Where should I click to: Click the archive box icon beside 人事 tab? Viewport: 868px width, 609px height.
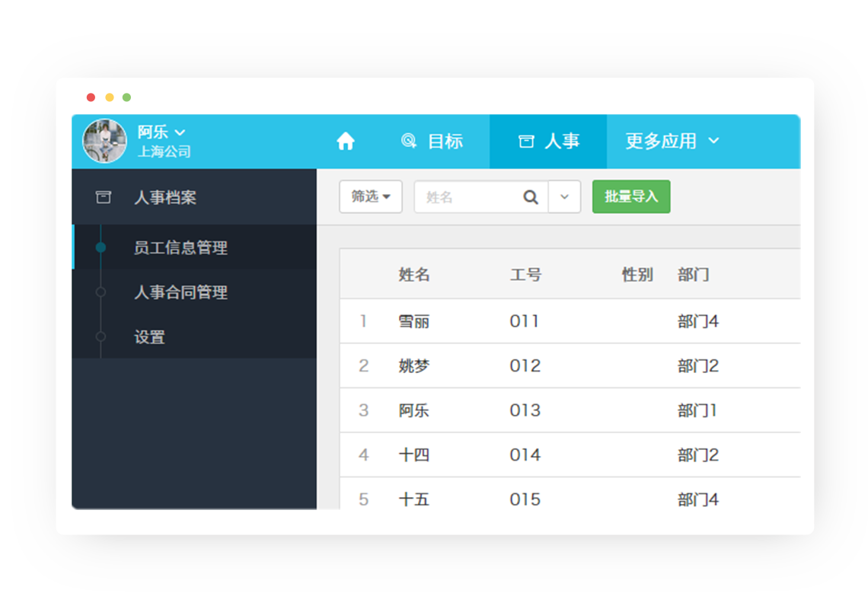coord(526,142)
